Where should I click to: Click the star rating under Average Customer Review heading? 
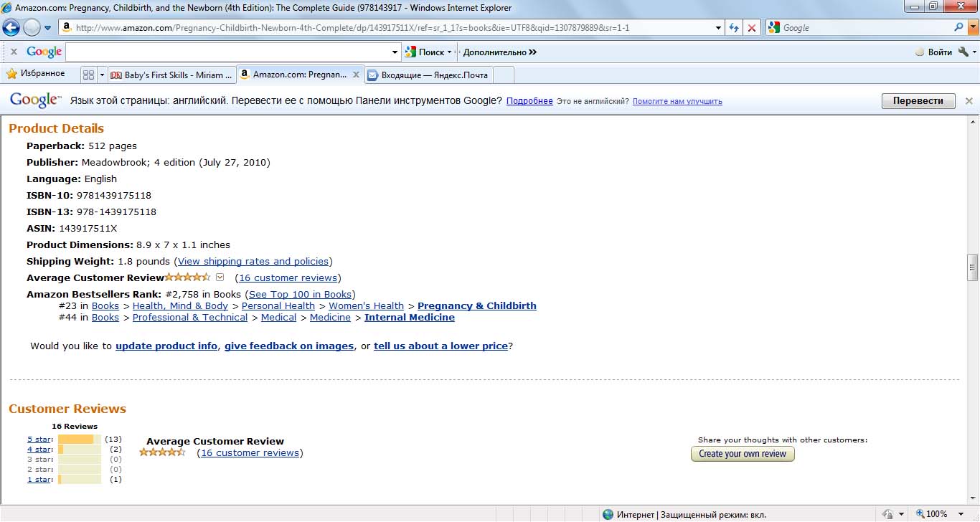[x=162, y=452]
